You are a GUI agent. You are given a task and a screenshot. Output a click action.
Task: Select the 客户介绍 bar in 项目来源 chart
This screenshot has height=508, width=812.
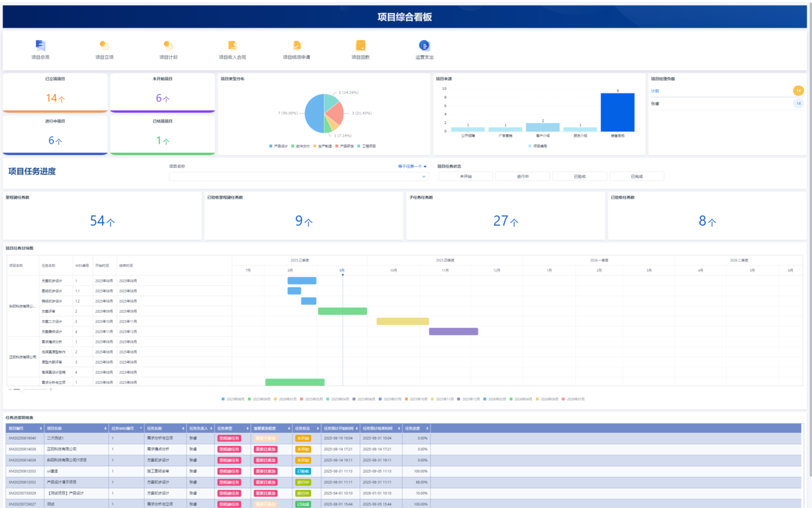(543, 127)
